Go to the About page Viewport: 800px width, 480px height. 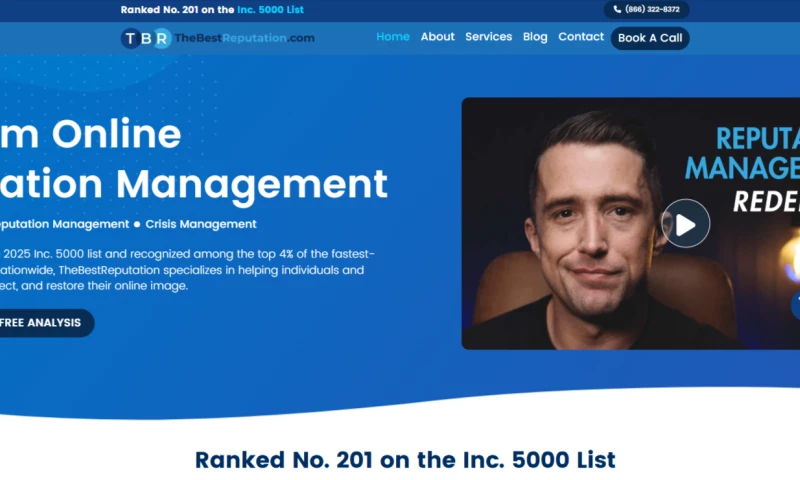pyautogui.click(x=437, y=37)
